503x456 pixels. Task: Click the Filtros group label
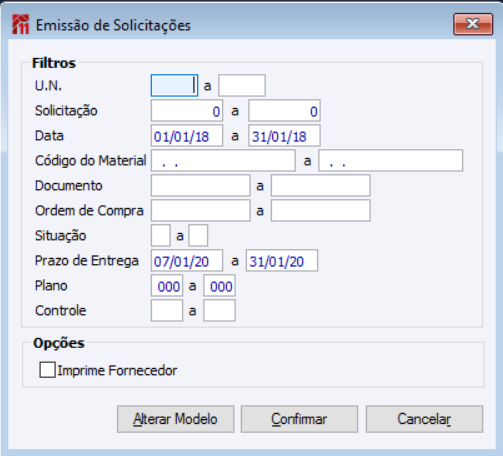(x=54, y=63)
